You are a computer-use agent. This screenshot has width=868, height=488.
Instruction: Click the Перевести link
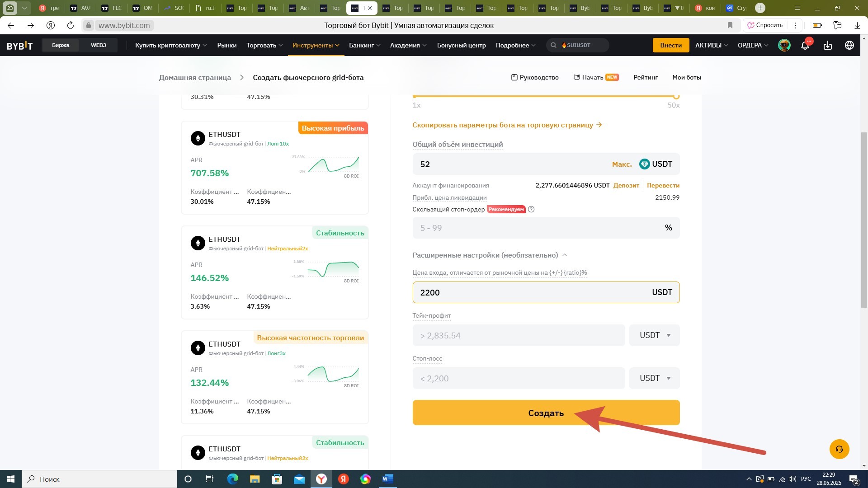point(663,185)
